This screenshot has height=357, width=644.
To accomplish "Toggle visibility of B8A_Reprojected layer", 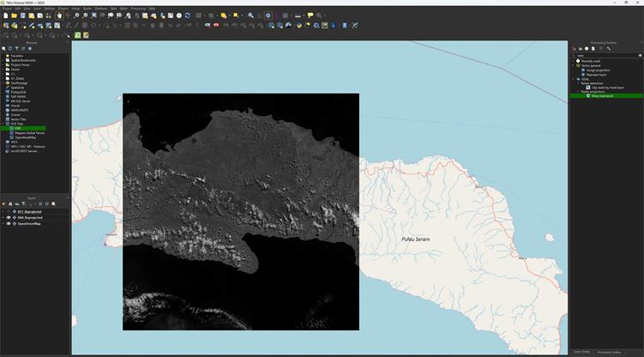I will (x=9, y=218).
